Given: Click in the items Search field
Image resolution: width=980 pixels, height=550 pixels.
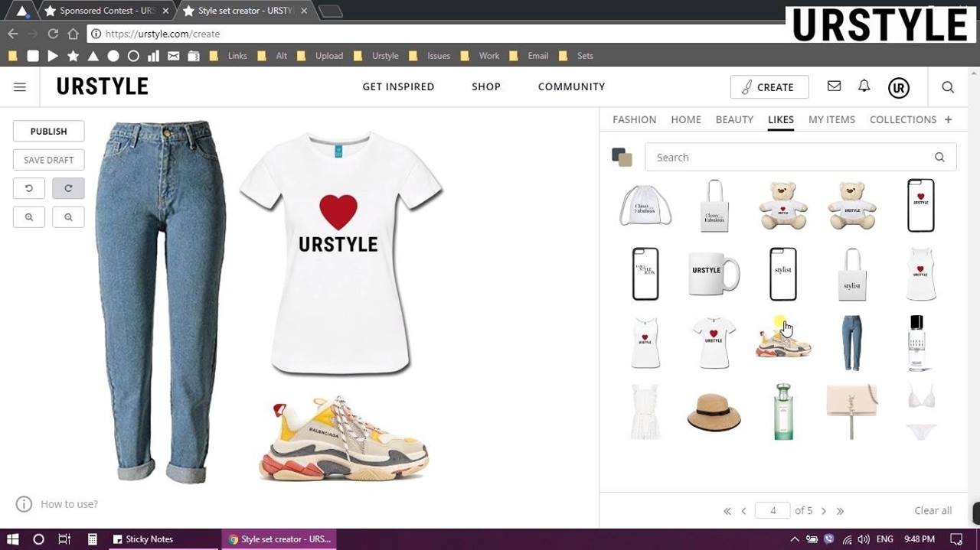Looking at the screenshot, I should click(800, 158).
